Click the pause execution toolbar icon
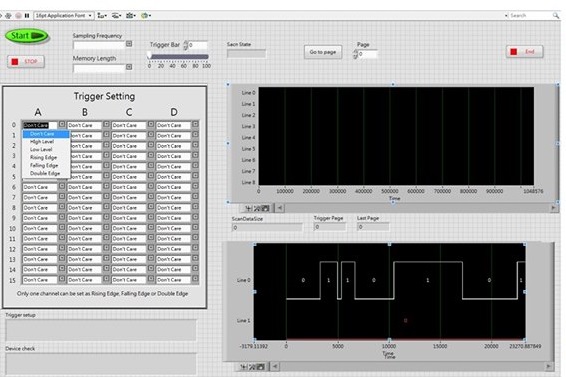Image resolution: width=566 pixels, height=377 pixels. pyautogui.click(x=27, y=16)
